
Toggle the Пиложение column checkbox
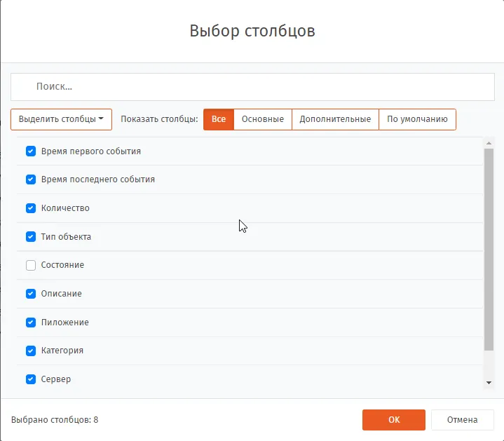(x=31, y=322)
